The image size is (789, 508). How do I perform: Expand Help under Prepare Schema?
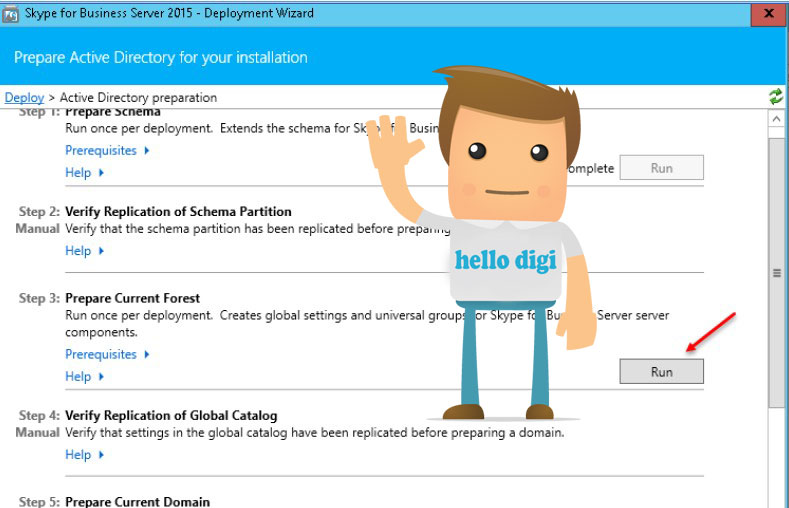tap(84, 173)
